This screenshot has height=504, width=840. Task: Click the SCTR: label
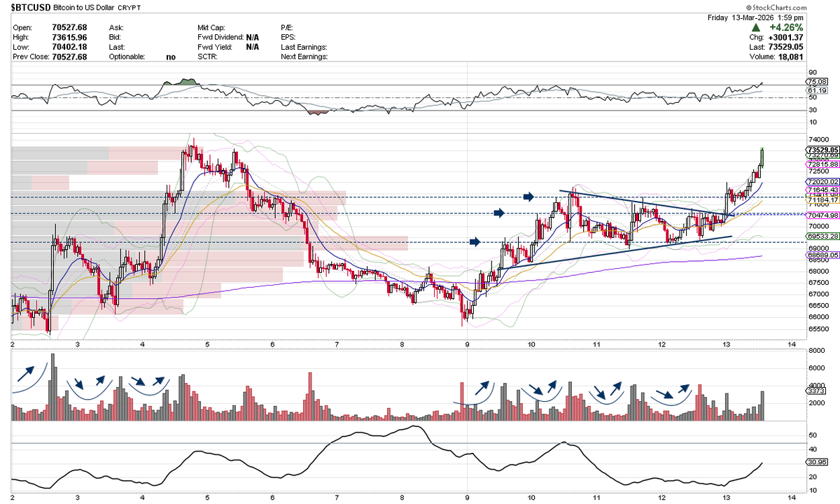point(208,57)
